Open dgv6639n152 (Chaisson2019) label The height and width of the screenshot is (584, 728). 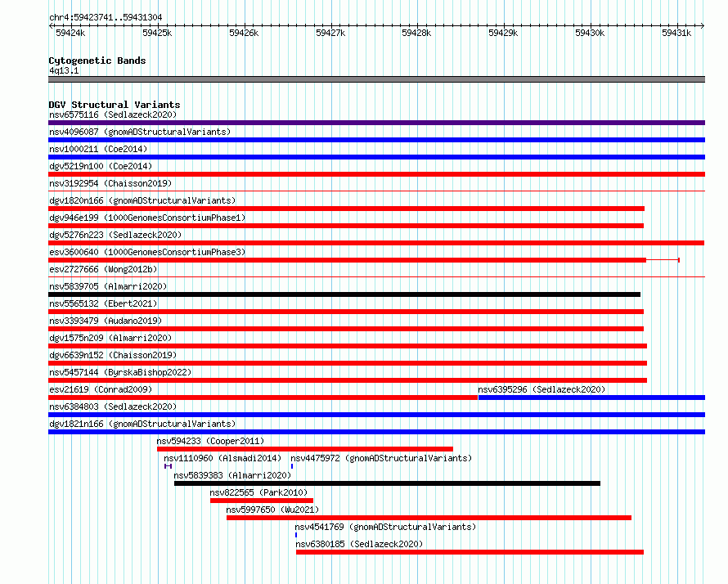113,355
